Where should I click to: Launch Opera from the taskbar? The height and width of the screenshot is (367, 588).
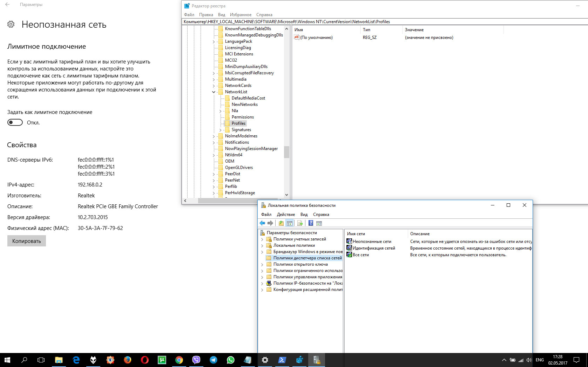144,360
